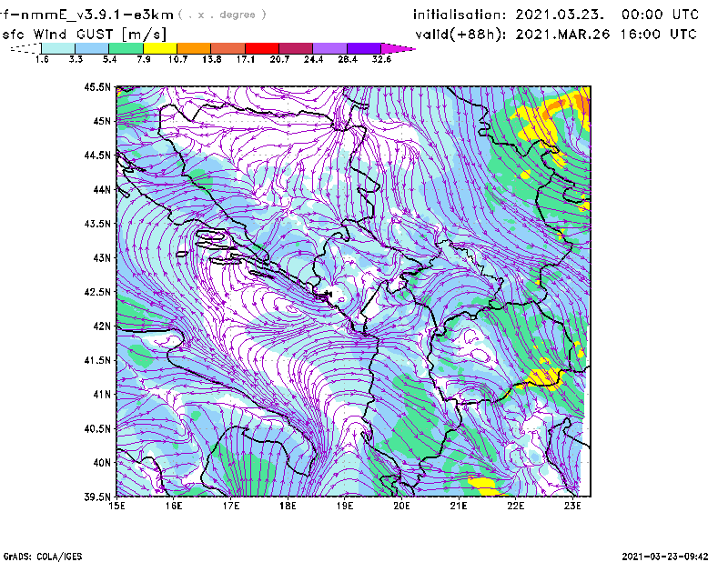Click the pale cyan 1.6–3.3 legend swatch
Screen dimensions: 728x562
pos(58,48)
